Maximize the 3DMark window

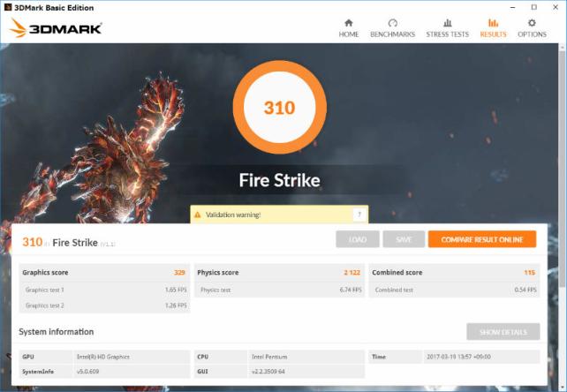(534, 7)
